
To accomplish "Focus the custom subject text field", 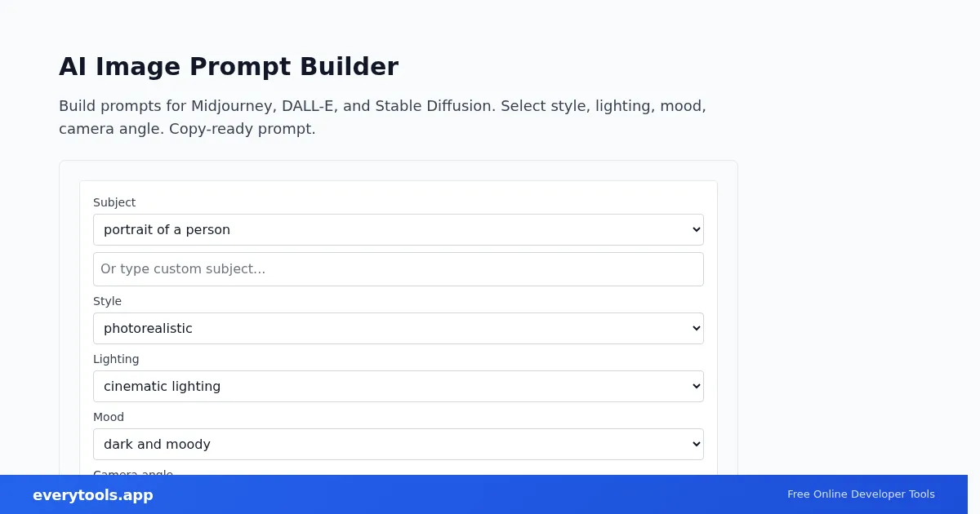I will pyautogui.click(x=398, y=269).
